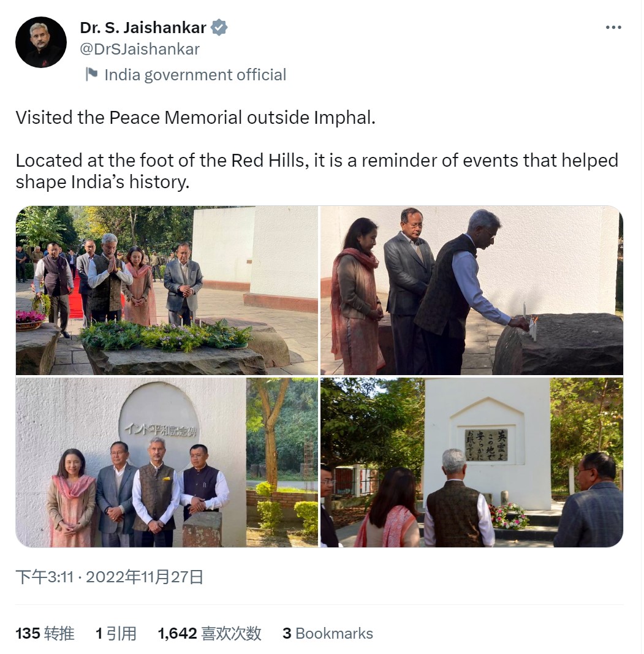The width and height of the screenshot is (644, 654).
Task: Click the flower wreath in top-left photo
Action: click(166, 335)
